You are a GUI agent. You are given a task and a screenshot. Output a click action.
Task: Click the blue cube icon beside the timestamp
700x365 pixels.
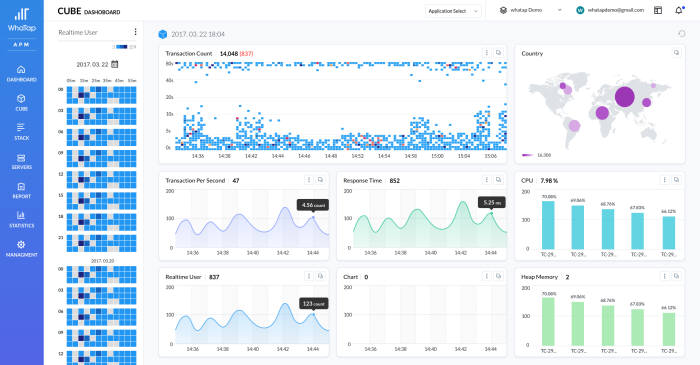[x=163, y=34]
